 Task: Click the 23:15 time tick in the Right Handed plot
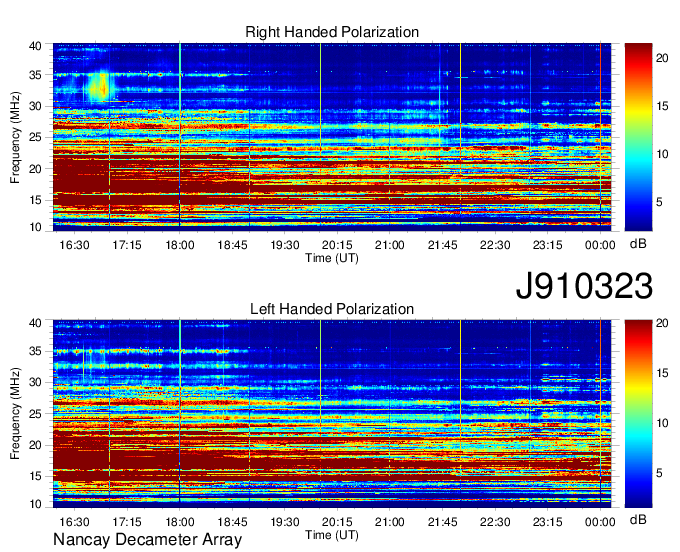click(547, 245)
